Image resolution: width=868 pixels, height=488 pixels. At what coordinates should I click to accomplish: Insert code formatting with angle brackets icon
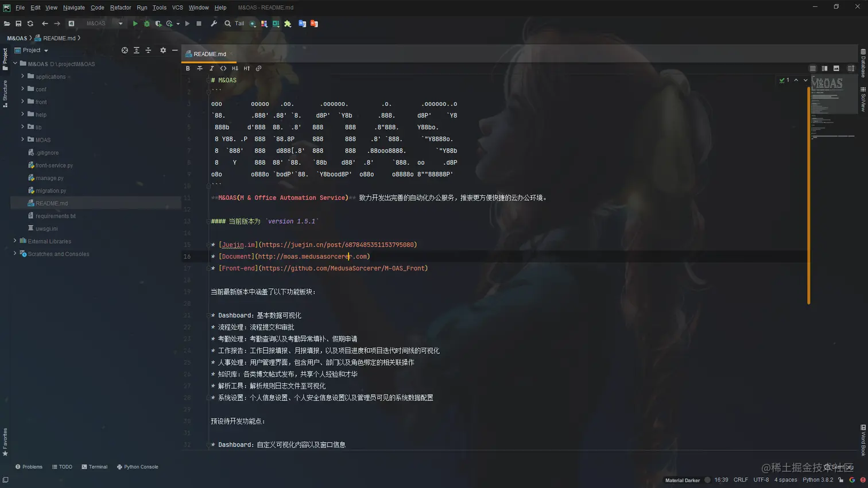[x=223, y=68]
